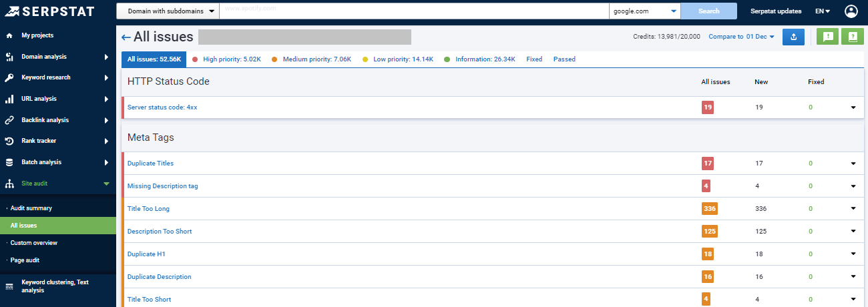This screenshot has width=868, height=307.
Task: Click red 19 issues count badge
Action: (707, 107)
